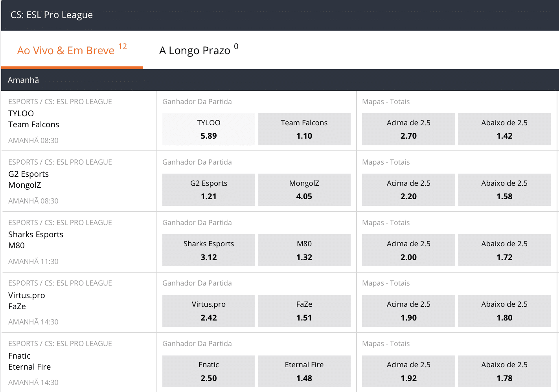Bet on TYLOO to win at 5.89
Screen dimensions: 559x392
[x=209, y=129]
